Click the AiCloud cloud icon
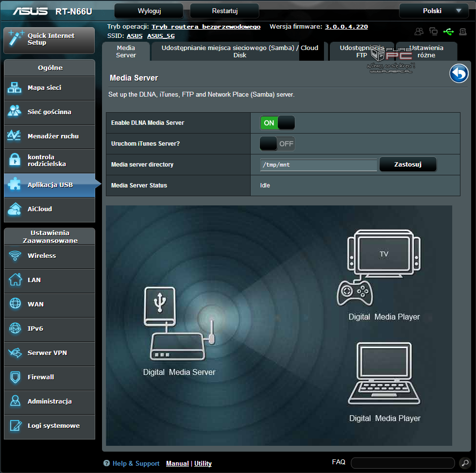The width and height of the screenshot is (476, 473). pos(15,209)
